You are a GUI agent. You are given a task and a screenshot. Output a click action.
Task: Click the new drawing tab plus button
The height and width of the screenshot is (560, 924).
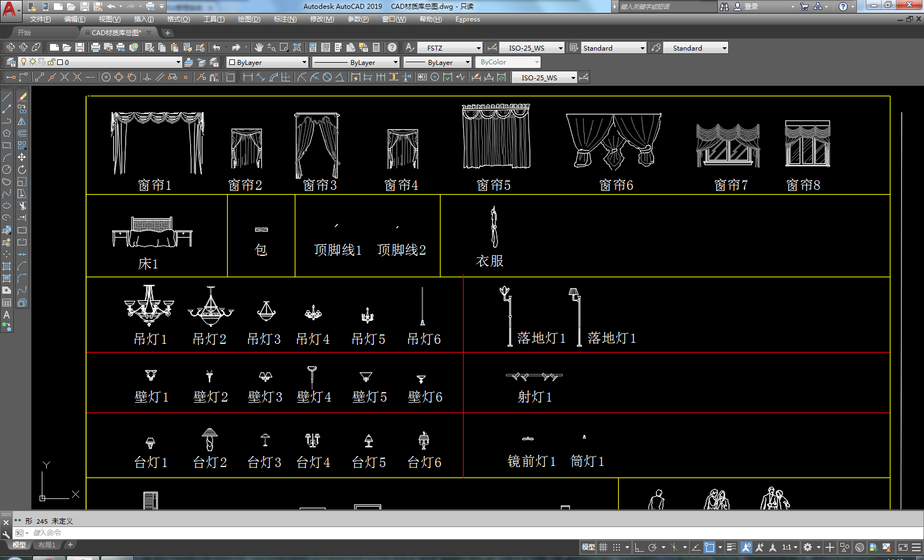pyautogui.click(x=168, y=33)
